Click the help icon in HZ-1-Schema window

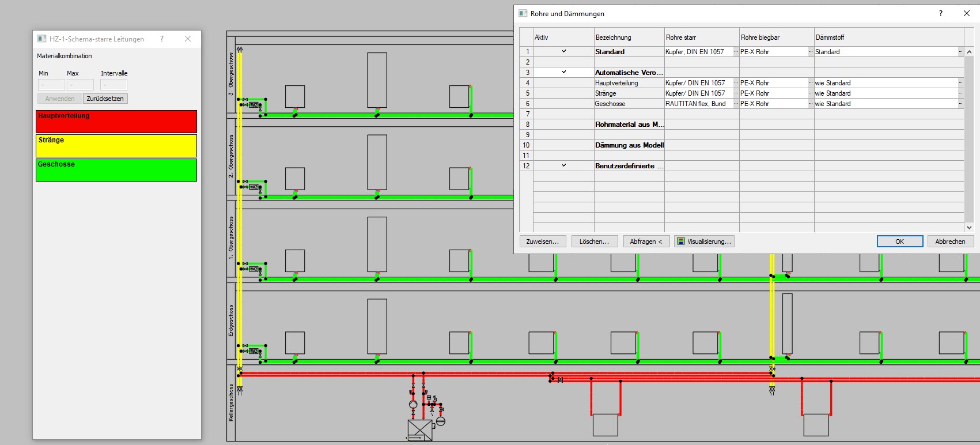click(162, 39)
